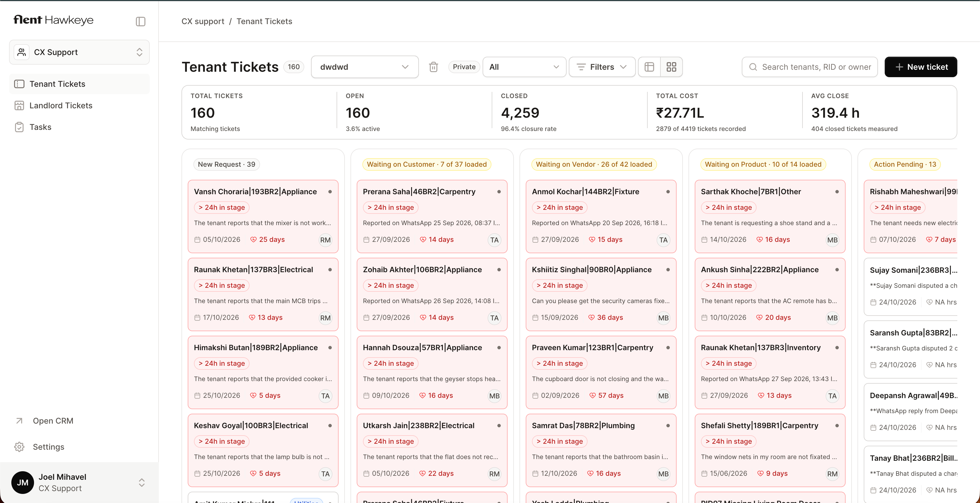Delete saved view with trash icon

[x=433, y=67]
